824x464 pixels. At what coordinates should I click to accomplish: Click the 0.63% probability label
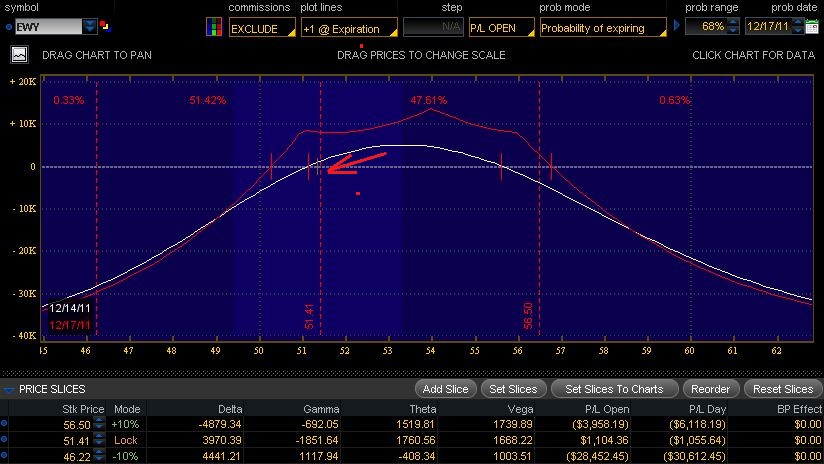tap(675, 100)
